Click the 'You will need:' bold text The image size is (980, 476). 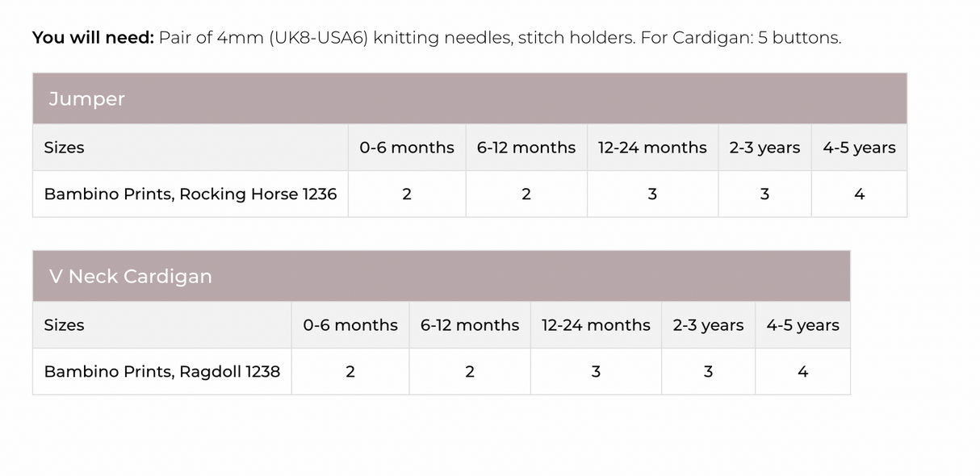93,38
